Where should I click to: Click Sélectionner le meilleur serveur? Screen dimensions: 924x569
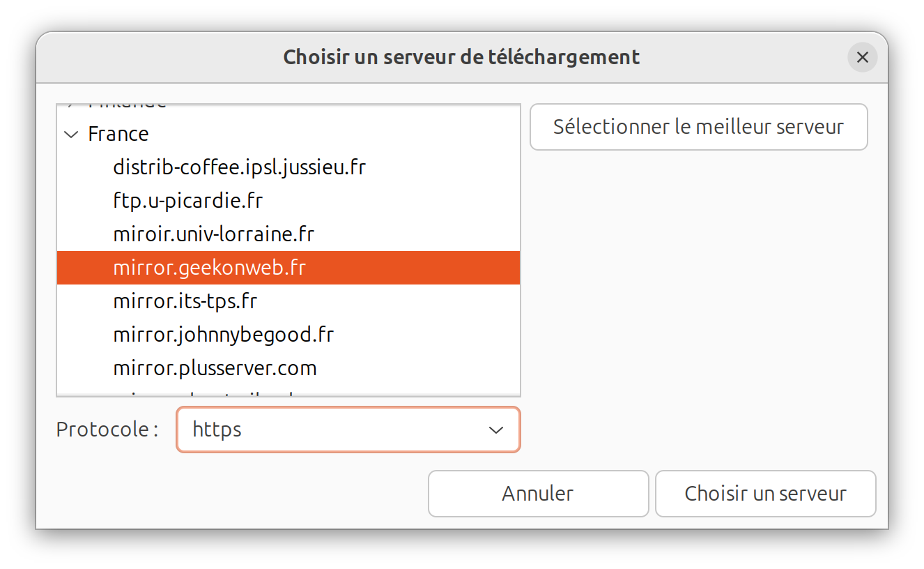click(698, 127)
